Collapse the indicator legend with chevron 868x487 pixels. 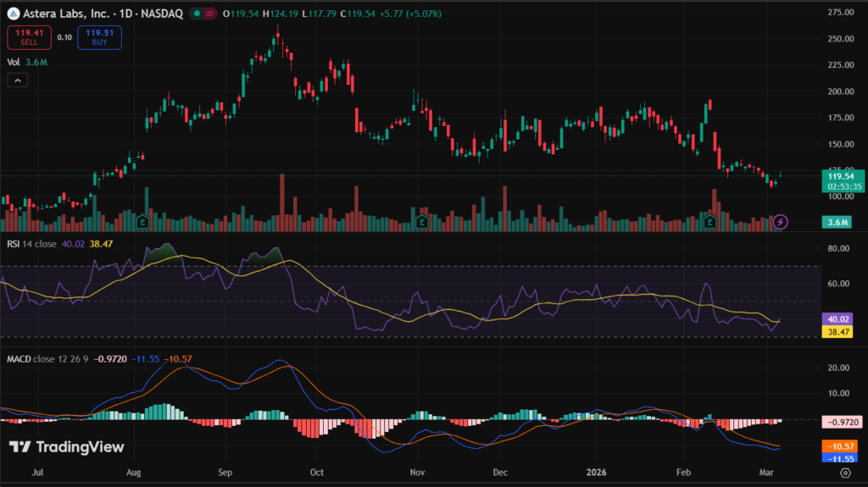(17, 80)
